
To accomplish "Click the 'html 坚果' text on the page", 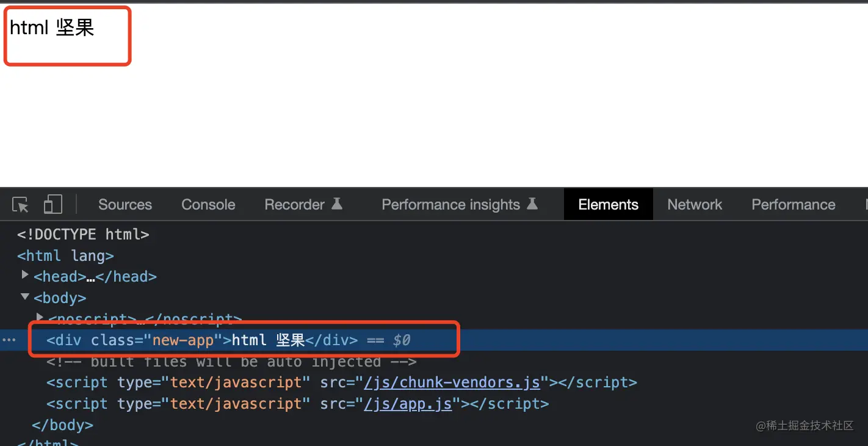I will [52, 27].
